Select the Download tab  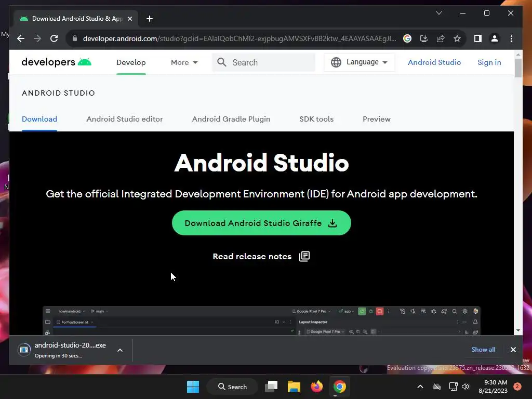tap(39, 119)
